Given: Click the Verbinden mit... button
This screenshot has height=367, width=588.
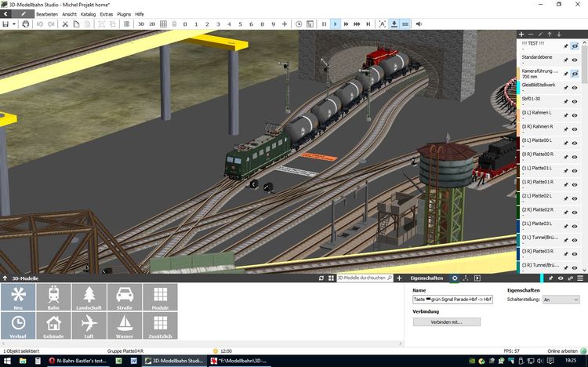Looking at the screenshot, I should coord(446,322).
